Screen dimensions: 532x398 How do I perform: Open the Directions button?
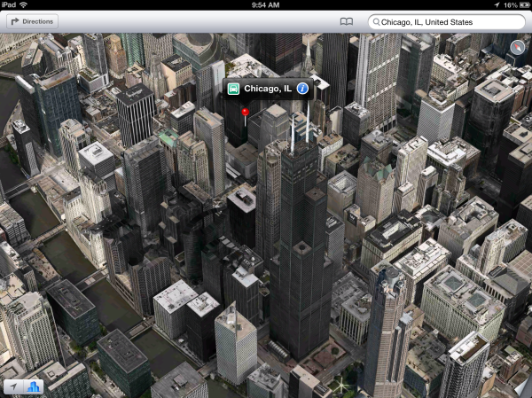(x=32, y=21)
